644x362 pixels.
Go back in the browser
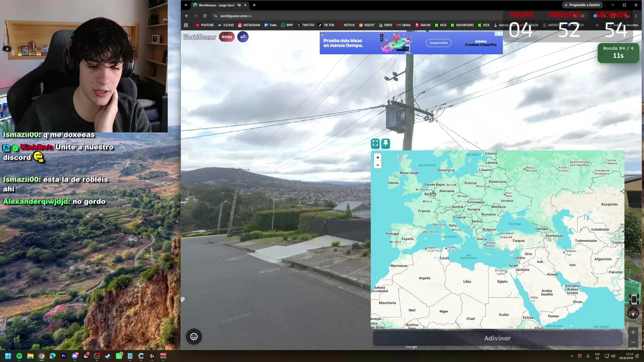click(x=187, y=16)
